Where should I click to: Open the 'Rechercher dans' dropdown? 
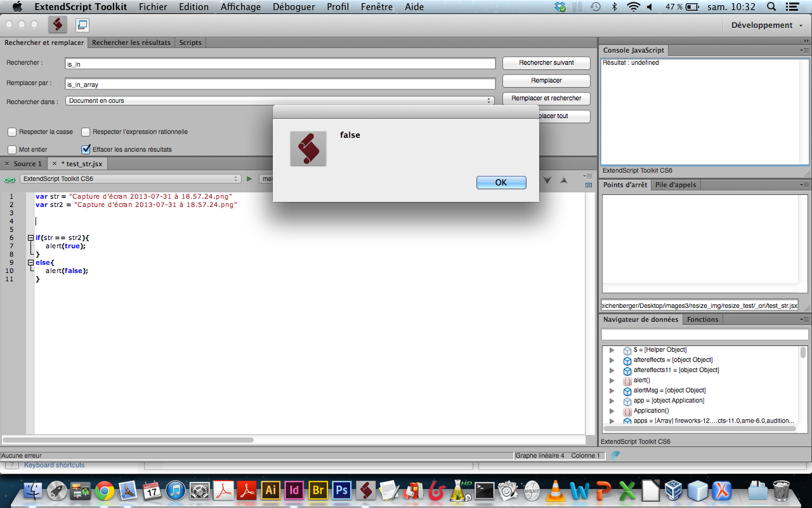click(280, 100)
